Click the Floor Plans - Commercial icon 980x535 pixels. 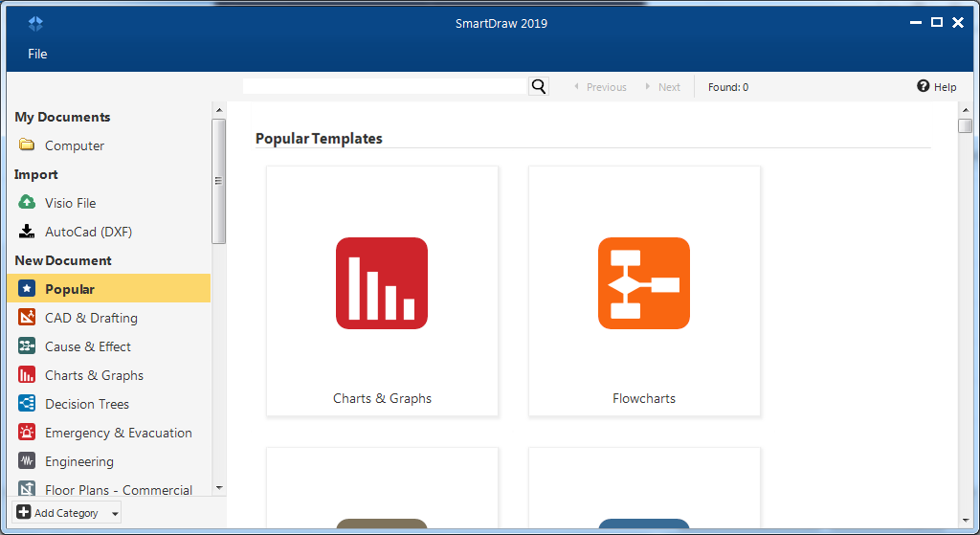pyautogui.click(x=27, y=488)
